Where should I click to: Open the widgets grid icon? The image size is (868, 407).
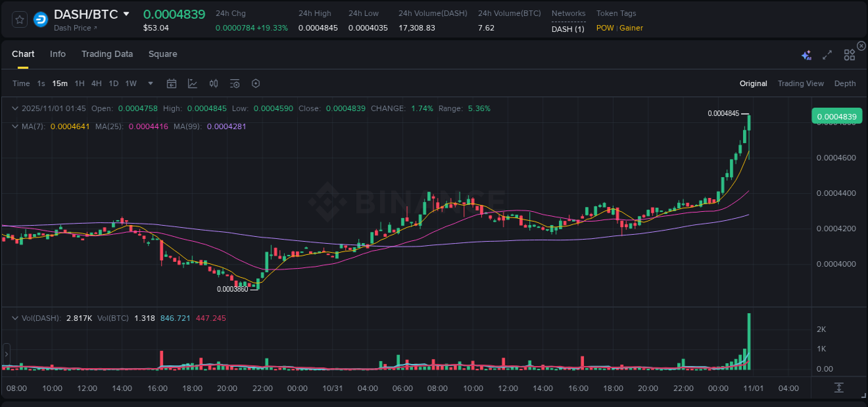[x=849, y=54]
